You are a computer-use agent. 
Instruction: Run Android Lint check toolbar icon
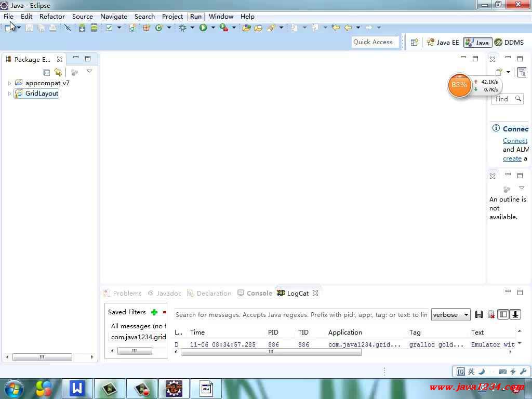click(109, 28)
